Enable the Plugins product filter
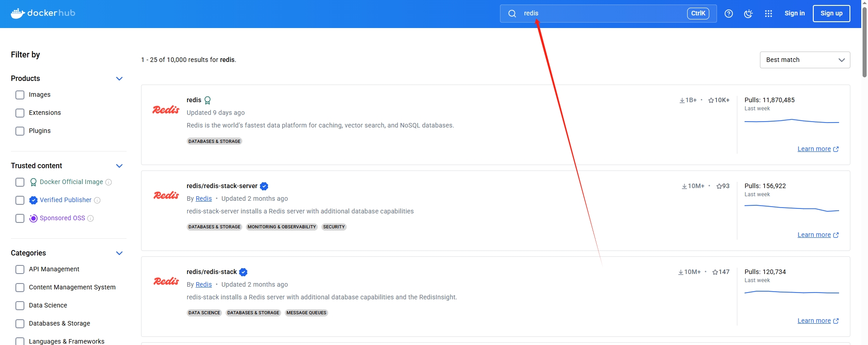Viewport: 868px width, 345px height. [20, 131]
